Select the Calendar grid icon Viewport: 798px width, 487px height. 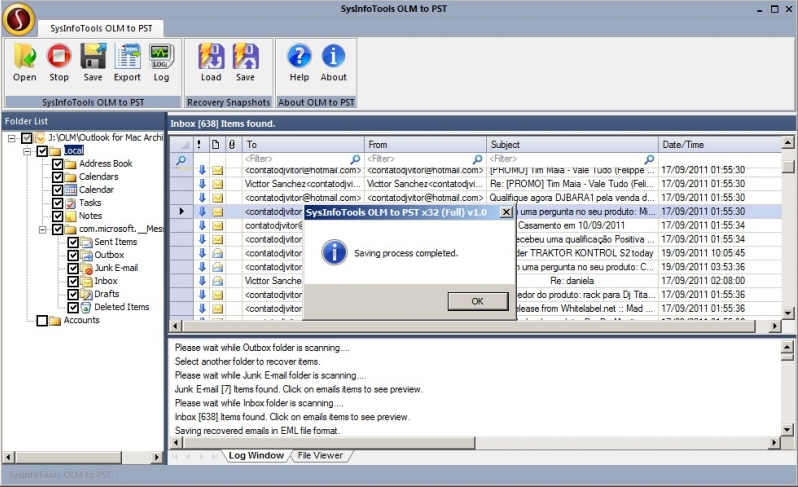71,190
